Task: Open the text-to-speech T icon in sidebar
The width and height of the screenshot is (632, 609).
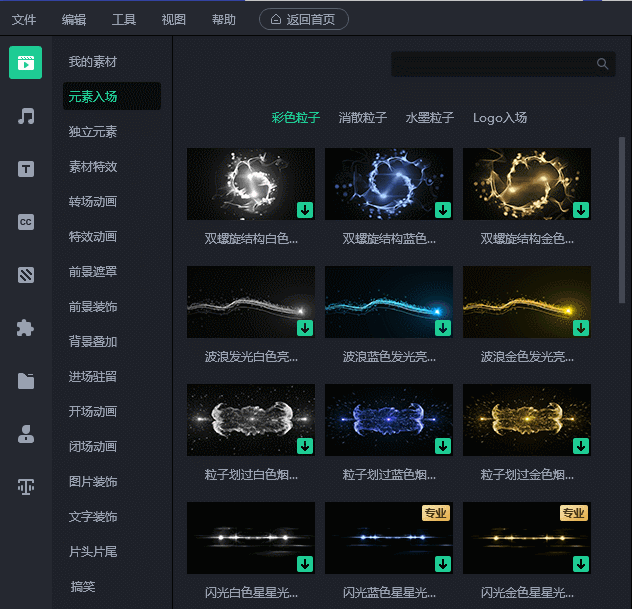Action: click(26, 486)
